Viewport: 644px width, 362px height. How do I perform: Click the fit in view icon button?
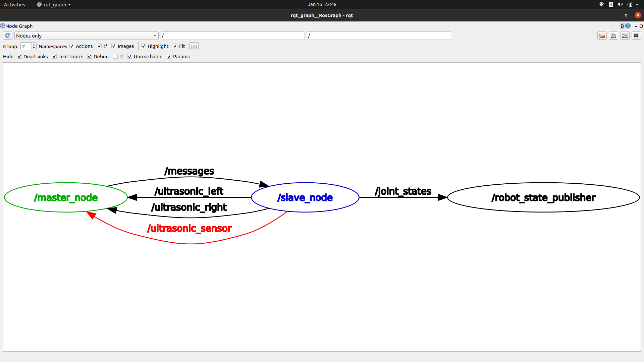194,46
